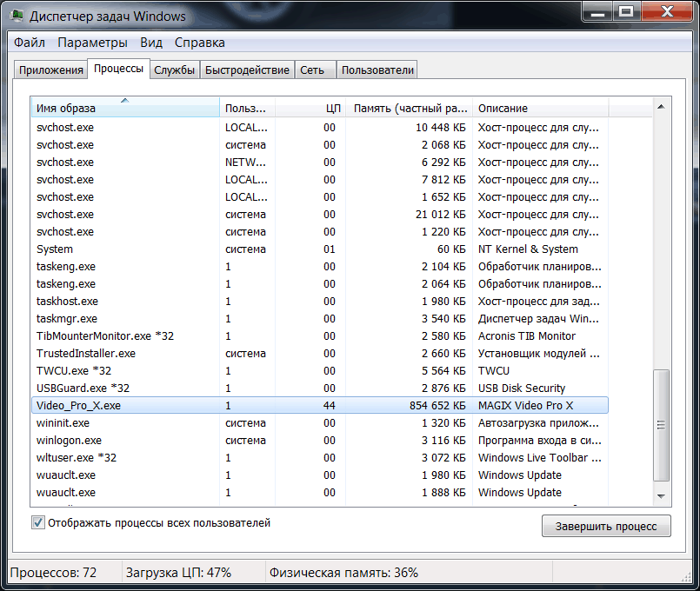Close the Task Manager window
Viewport: 700px width, 591px height.
668,11
